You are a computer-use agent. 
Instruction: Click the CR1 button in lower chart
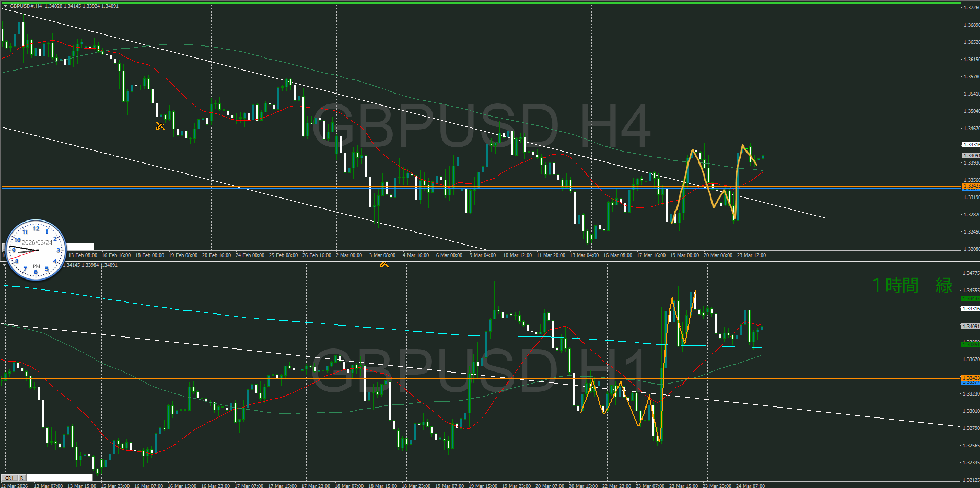click(9, 478)
